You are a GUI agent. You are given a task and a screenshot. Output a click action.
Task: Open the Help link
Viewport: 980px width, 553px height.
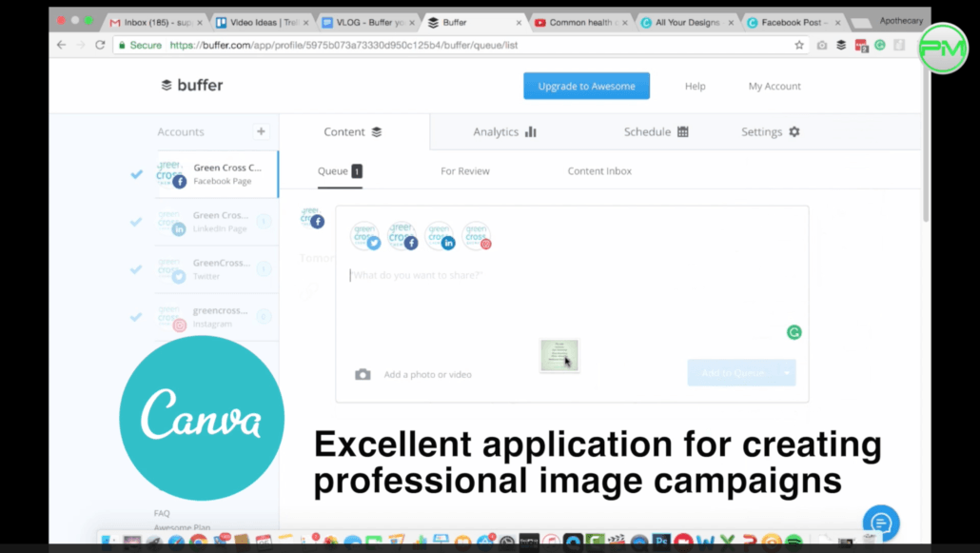(x=695, y=87)
